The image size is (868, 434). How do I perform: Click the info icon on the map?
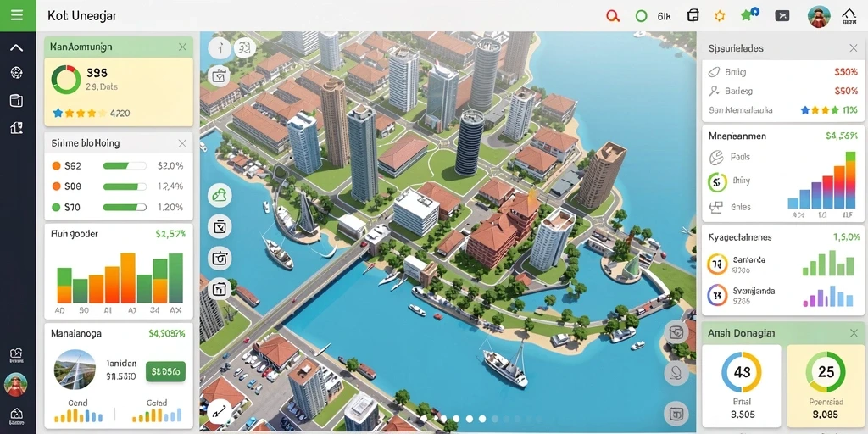[220, 48]
